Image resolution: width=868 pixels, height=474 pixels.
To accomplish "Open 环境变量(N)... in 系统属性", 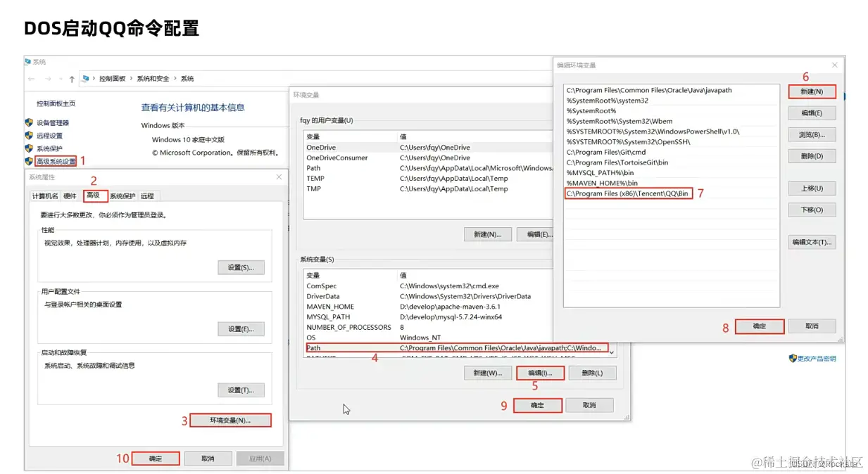I will click(x=230, y=421).
